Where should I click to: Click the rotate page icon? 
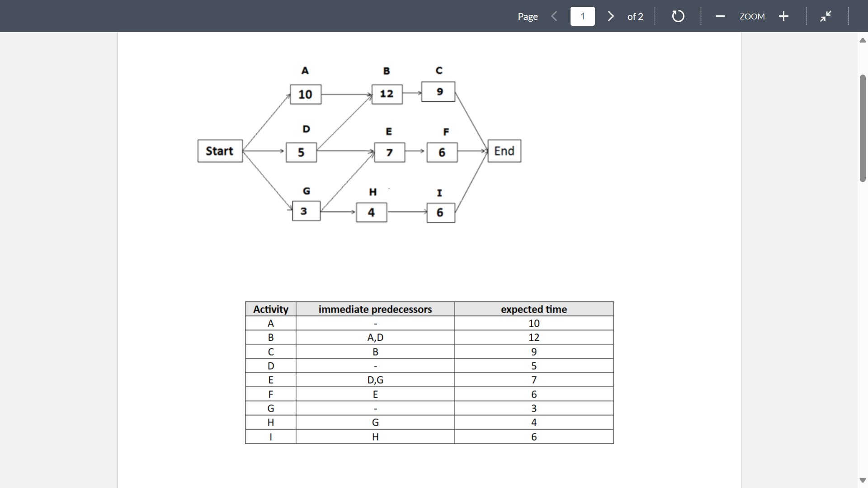point(677,16)
